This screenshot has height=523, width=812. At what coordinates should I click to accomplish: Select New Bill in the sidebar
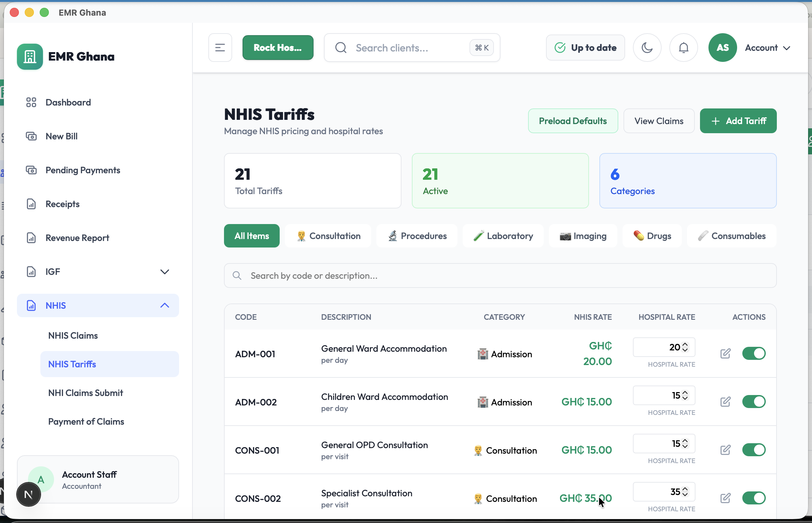[62, 136]
